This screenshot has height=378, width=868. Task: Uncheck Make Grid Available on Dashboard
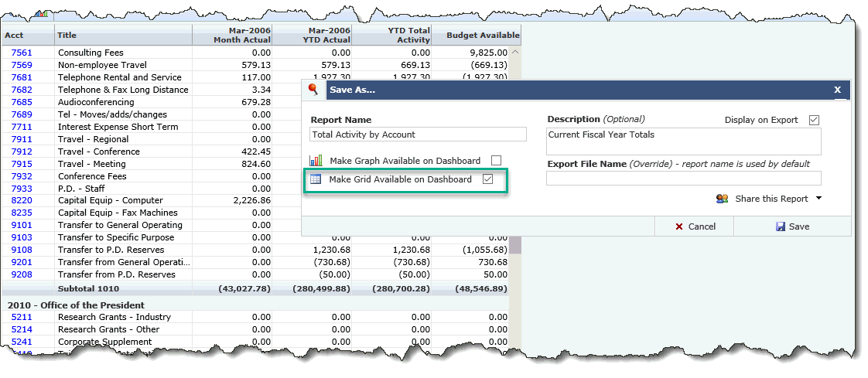click(x=487, y=179)
